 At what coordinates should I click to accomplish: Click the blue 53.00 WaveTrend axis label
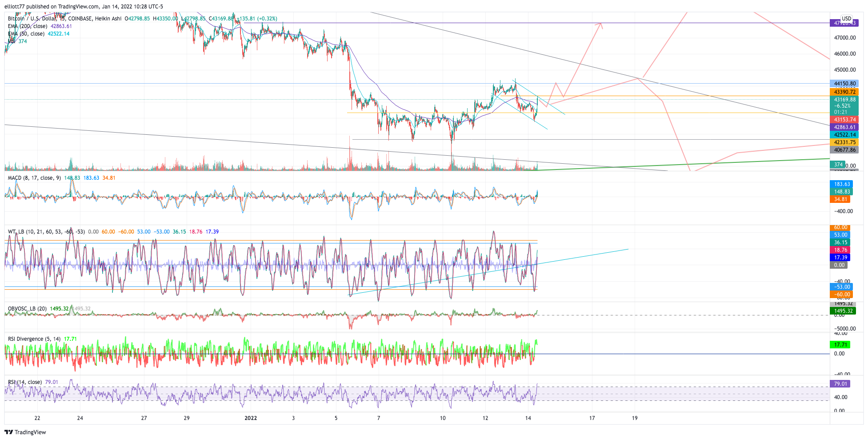pyautogui.click(x=840, y=235)
